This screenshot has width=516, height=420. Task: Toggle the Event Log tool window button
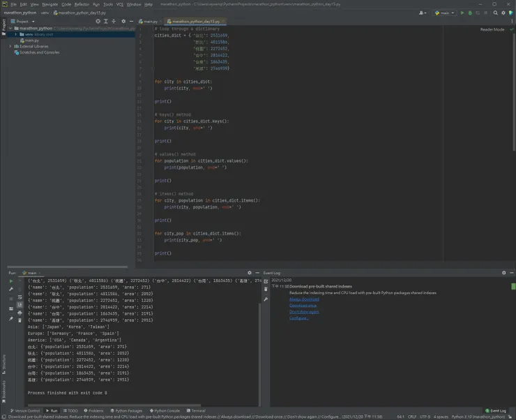click(x=496, y=411)
